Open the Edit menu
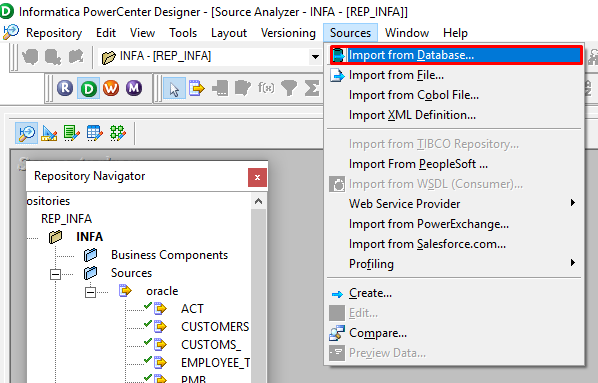 coord(106,33)
